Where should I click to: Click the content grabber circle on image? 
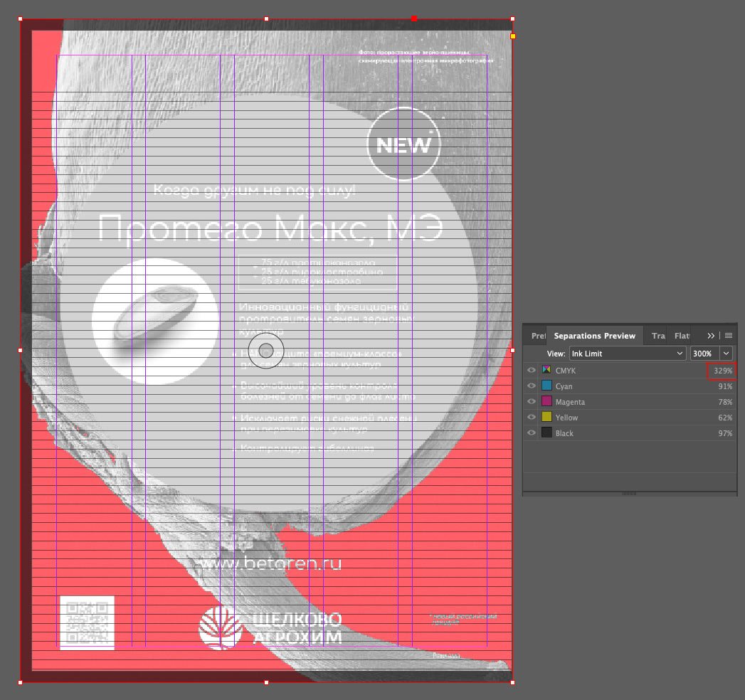266,351
